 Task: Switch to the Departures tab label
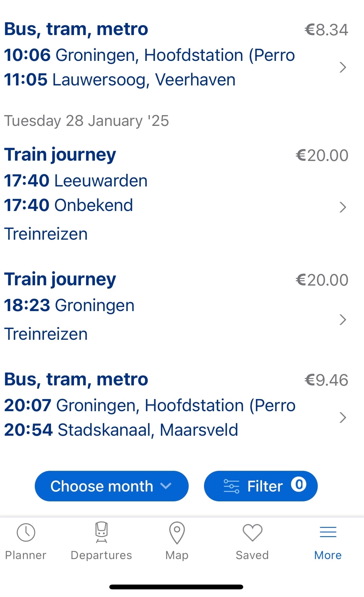point(101,555)
